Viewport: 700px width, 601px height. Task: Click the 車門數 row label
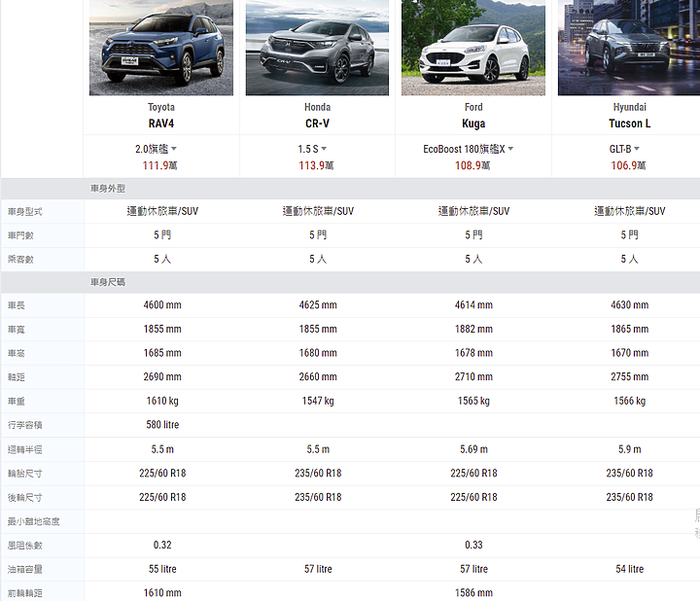tap(20, 235)
